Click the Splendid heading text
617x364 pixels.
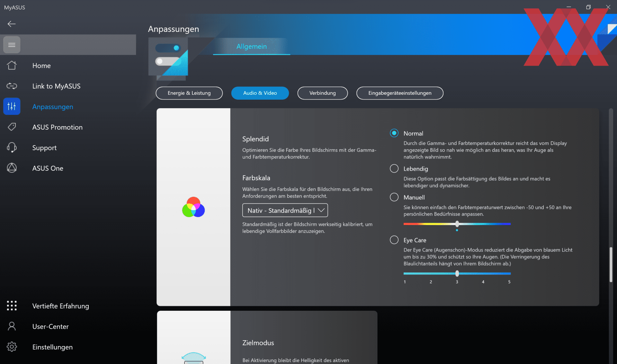255,139
